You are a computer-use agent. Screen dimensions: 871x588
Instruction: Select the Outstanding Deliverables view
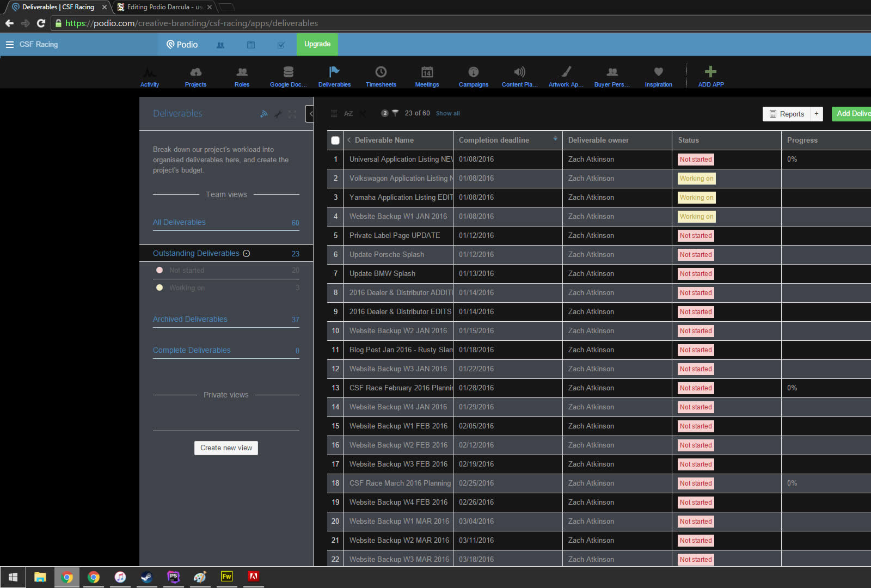pos(226,253)
